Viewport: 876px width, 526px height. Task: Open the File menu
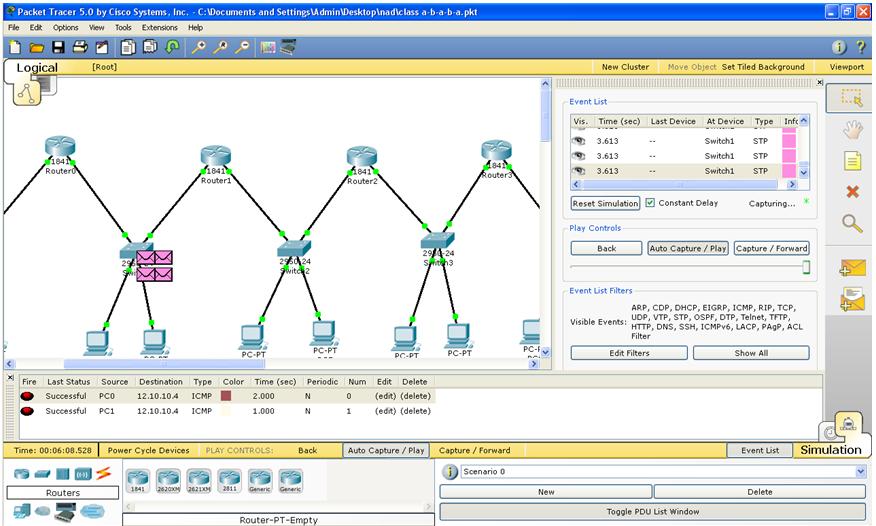[13, 27]
